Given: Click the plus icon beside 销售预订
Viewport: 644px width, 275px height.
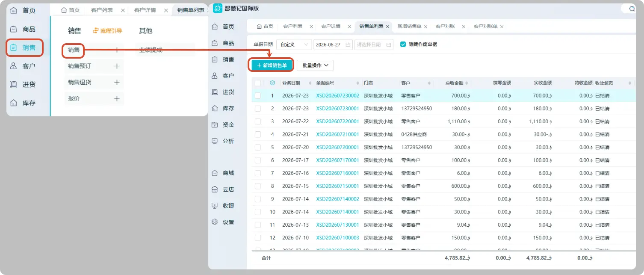Looking at the screenshot, I should (x=117, y=66).
